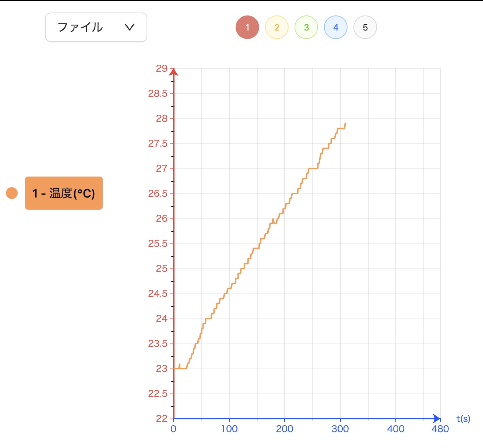
Task: Click the 26.5 tick label on temperature axis
Action: [x=158, y=193]
